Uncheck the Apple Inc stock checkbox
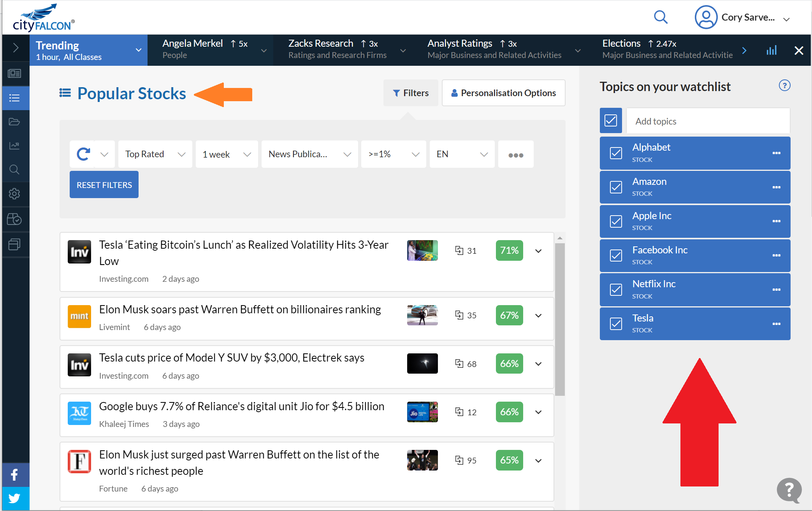 [616, 221]
